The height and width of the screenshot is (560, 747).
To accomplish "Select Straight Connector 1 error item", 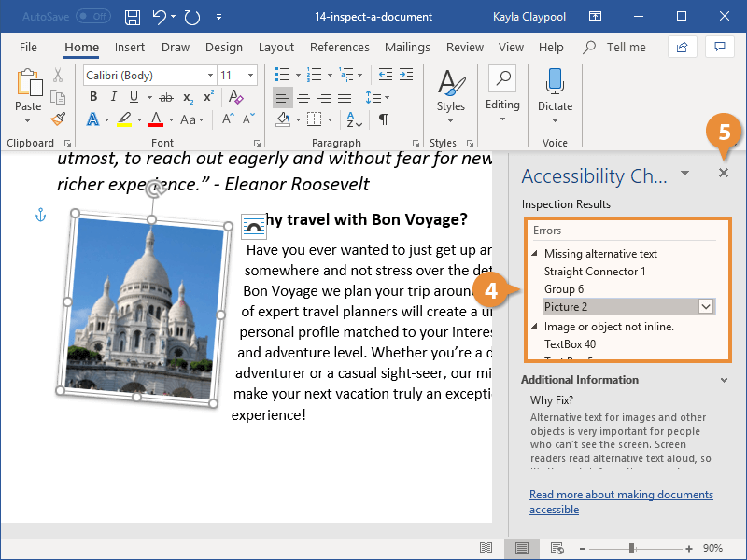I will [595, 272].
